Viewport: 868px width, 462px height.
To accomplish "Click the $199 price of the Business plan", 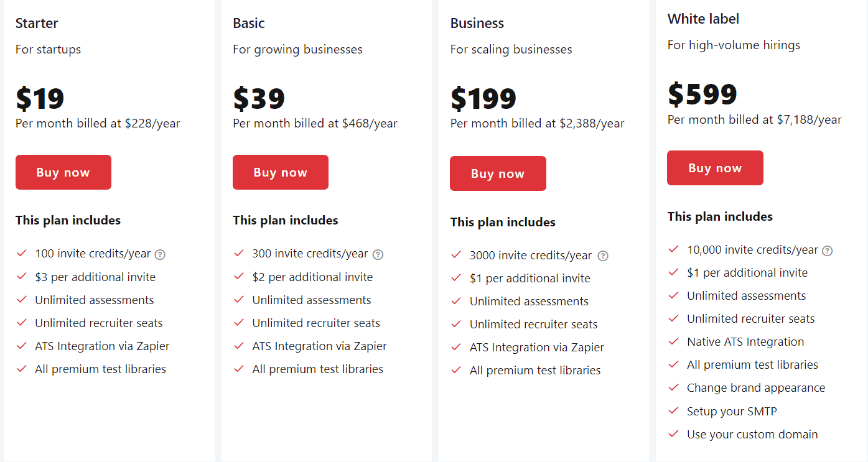I will [x=483, y=98].
